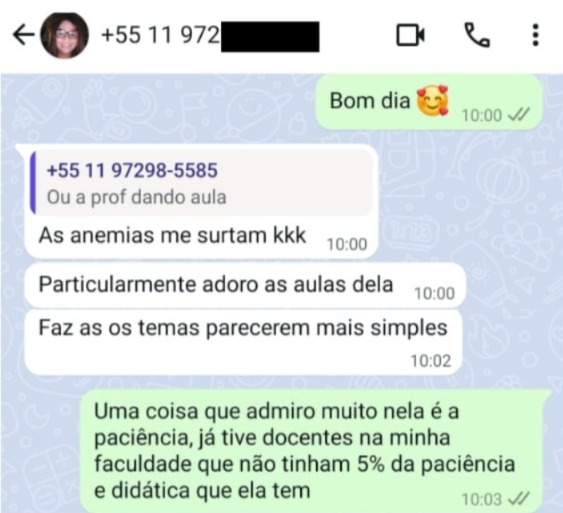The height and width of the screenshot is (513, 563).
Task: Tap the double-check ticks on the 10:03 message
Action: click(x=519, y=499)
